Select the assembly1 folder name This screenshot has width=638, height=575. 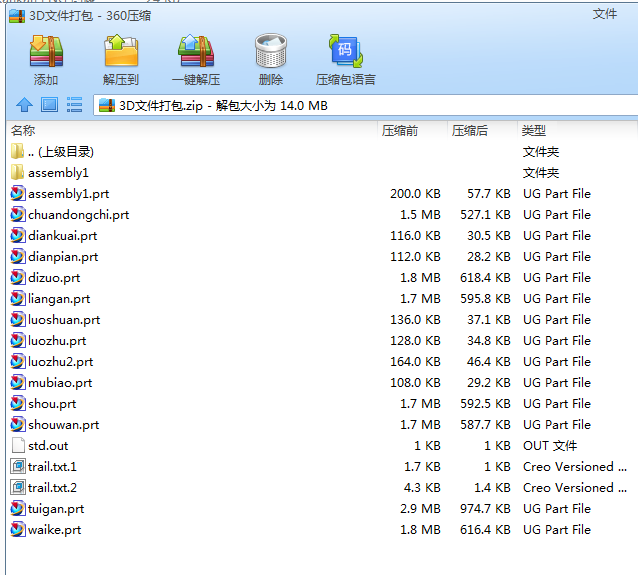(58, 173)
